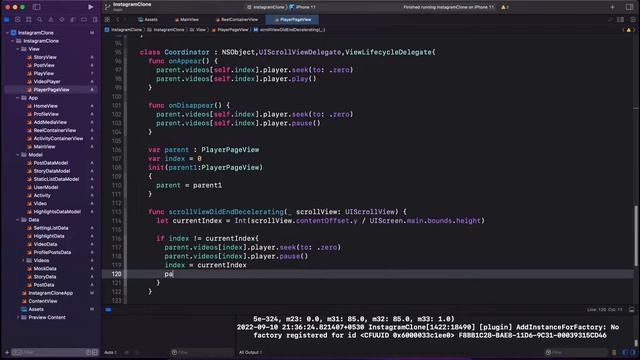This screenshot has height=360, width=640.
Task: Collapse the InstagramClone project root
Action: (7, 33)
